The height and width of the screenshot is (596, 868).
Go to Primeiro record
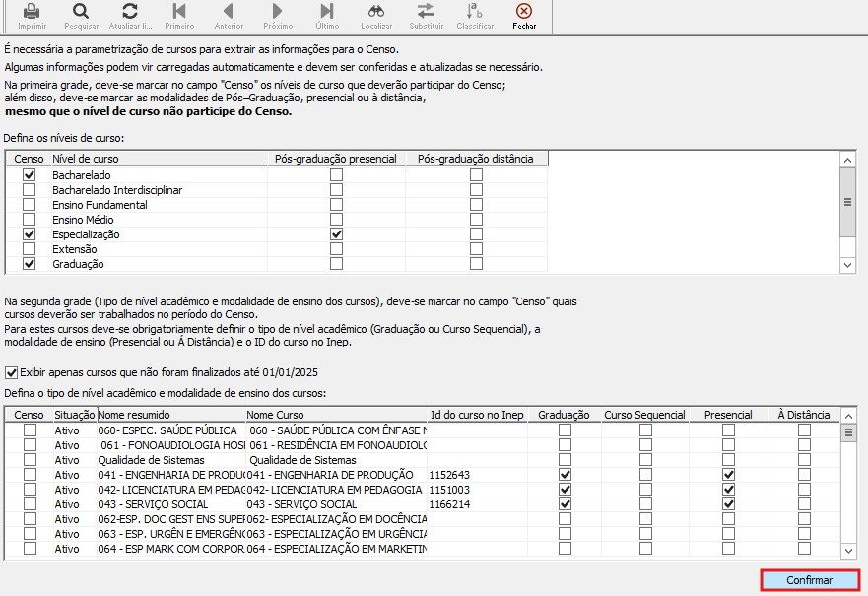click(x=179, y=11)
